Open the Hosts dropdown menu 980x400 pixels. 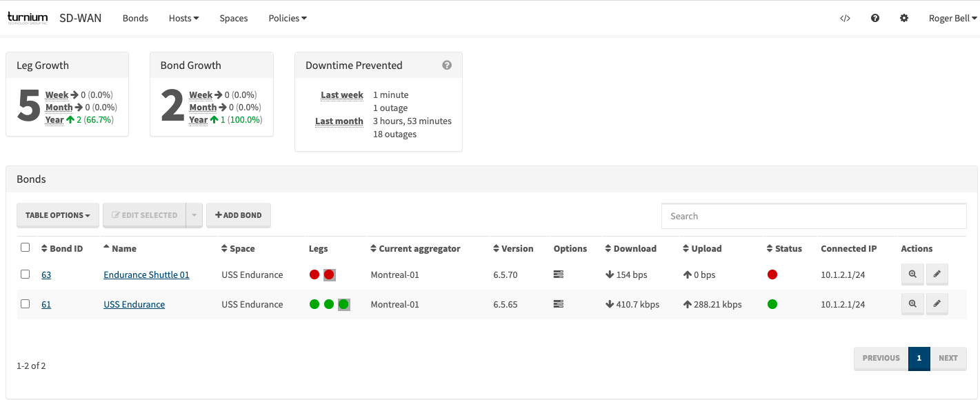[183, 19]
